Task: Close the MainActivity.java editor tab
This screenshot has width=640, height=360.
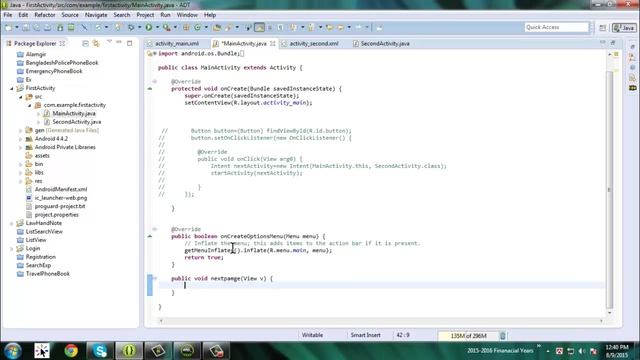Action: (x=273, y=43)
